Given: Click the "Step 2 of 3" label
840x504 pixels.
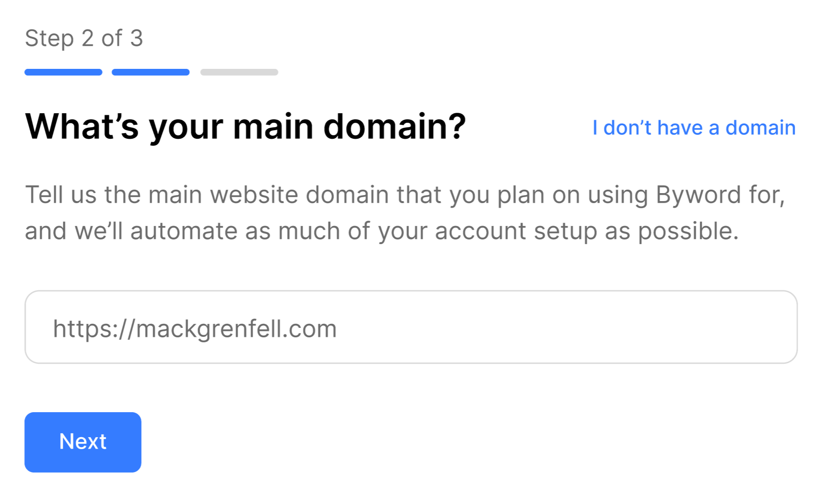Looking at the screenshot, I should pyautogui.click(x=84, y=38).
